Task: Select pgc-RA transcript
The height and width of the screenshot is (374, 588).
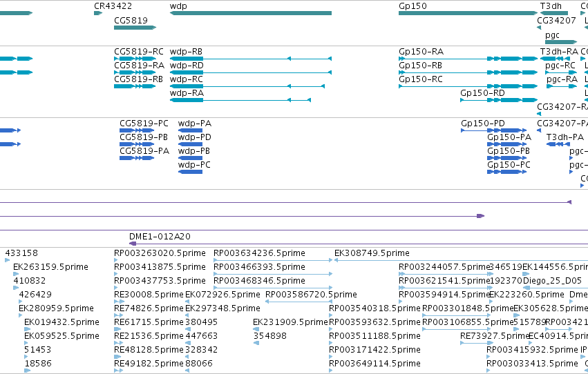Action: coord(562,86)
